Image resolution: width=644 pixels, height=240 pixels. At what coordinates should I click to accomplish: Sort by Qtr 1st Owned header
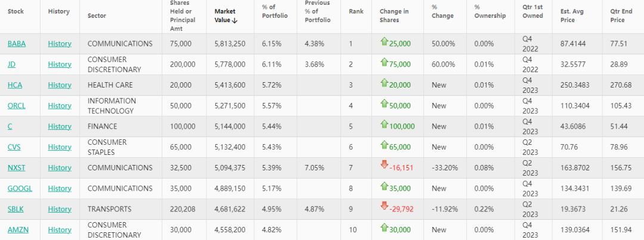(x=532, y=11)
